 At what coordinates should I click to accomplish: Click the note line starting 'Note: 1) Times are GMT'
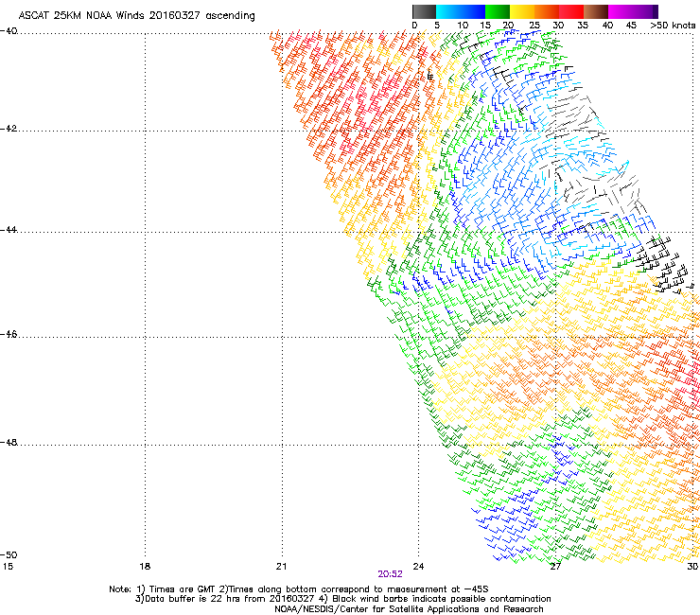click(x=299, y=589)
